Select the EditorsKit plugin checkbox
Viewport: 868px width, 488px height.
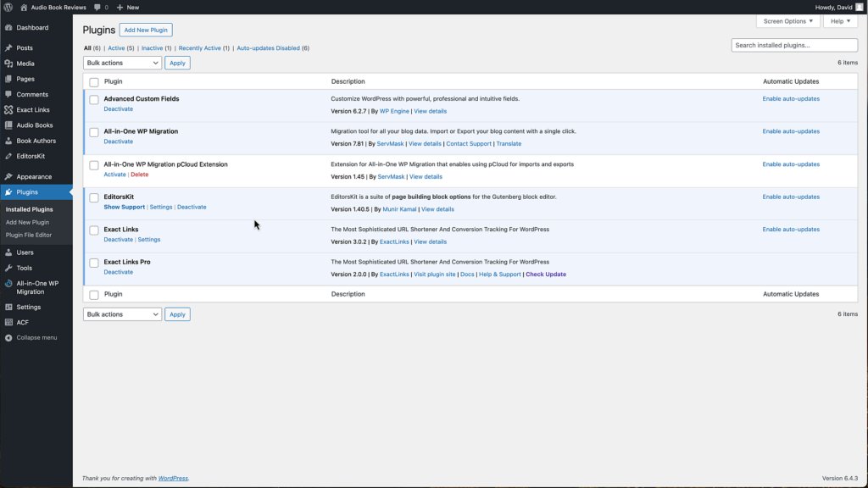pos(94,198)
